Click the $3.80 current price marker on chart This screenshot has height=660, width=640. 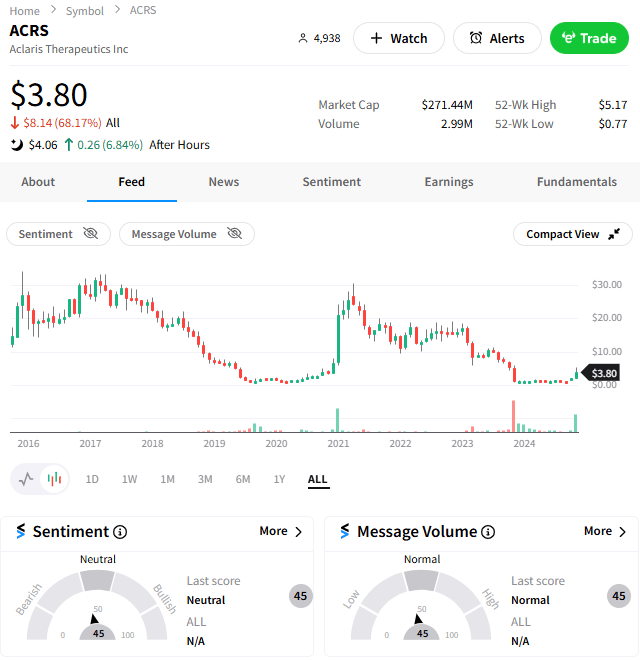(x=600, y=373)
